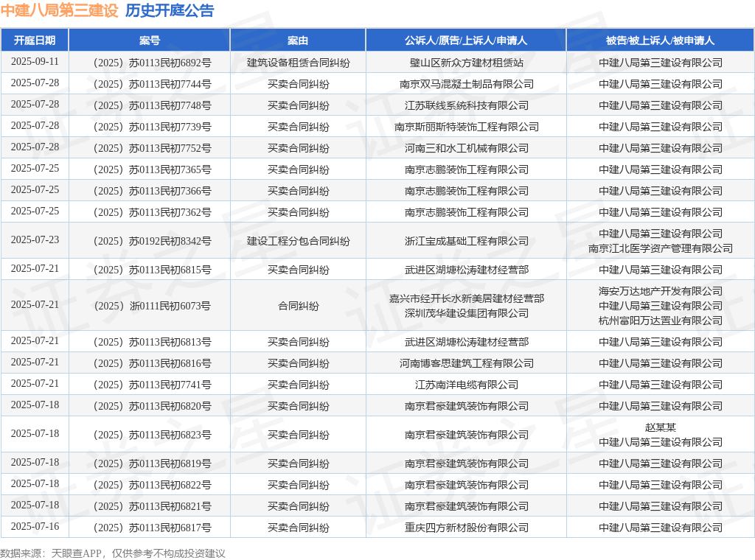
Task: Click the 建设工程分包合同纠纷 cell
Action: pos(298,241)
